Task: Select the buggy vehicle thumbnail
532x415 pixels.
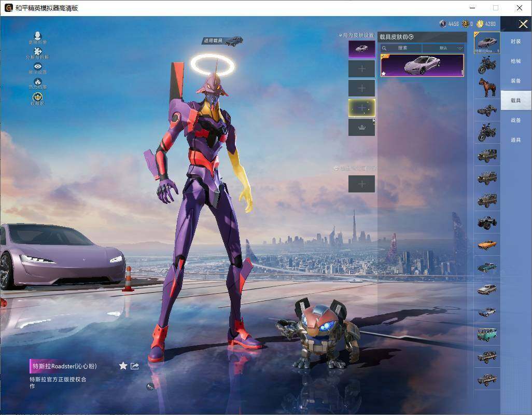Action: pyautogui.click(x=487, y=110)
